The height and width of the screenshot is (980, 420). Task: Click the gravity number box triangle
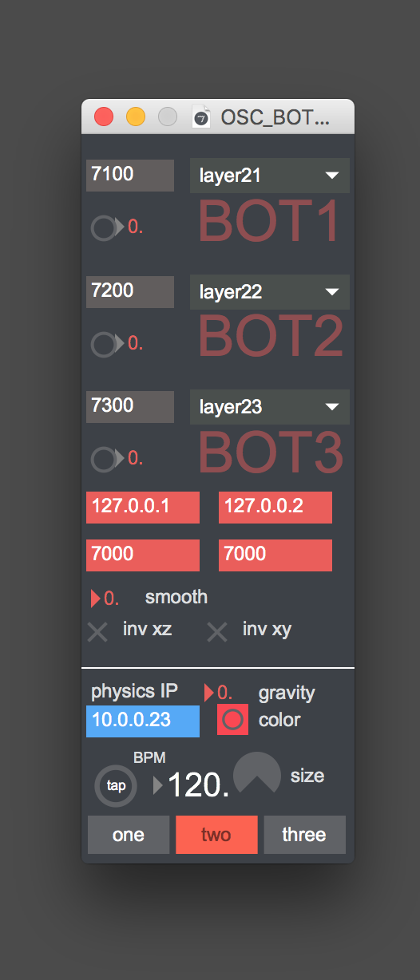[210, 692]
